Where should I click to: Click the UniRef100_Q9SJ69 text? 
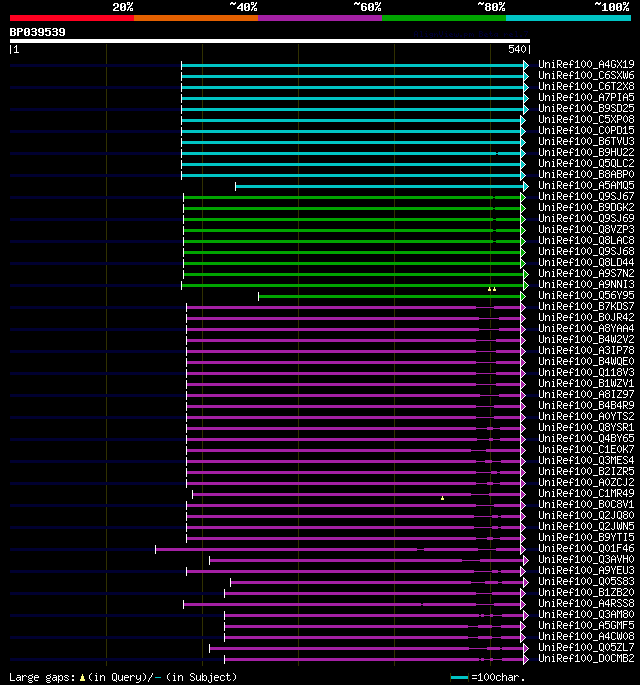pyautogui.click(x=586, y=218)
